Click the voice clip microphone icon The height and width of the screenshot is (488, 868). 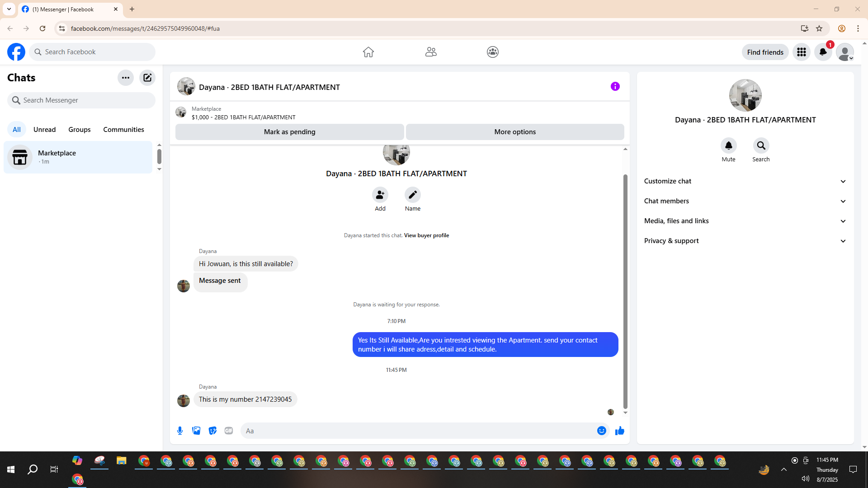[x=180, y=431]
